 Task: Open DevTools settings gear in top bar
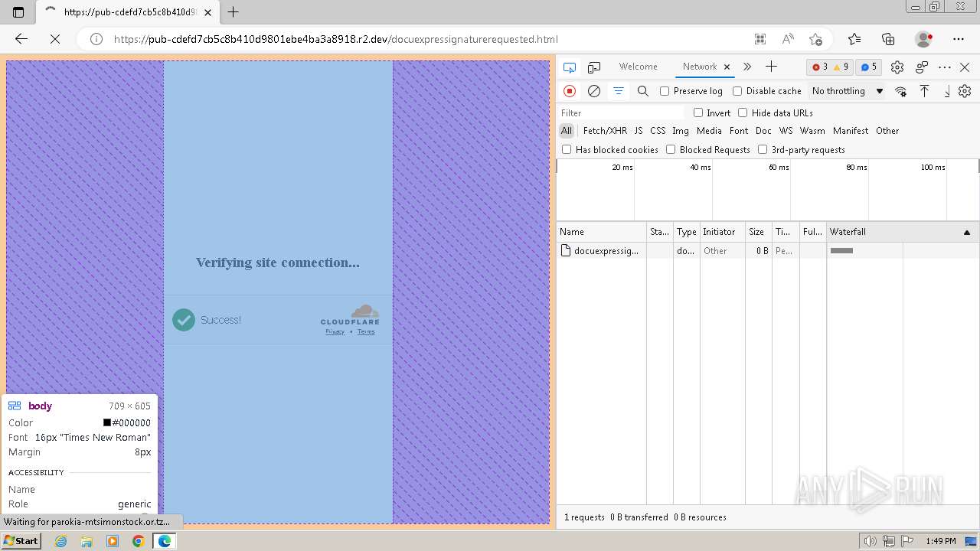(x=898, y=67)
